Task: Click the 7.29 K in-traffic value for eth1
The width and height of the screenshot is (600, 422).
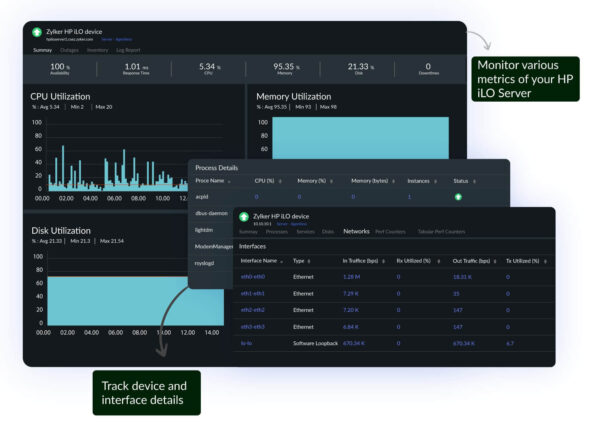Action: pos(351,293)
